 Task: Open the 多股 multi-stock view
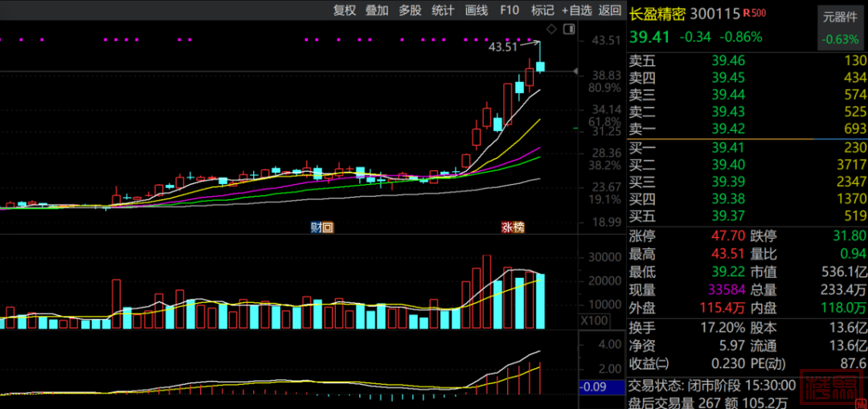pos(410,10)
